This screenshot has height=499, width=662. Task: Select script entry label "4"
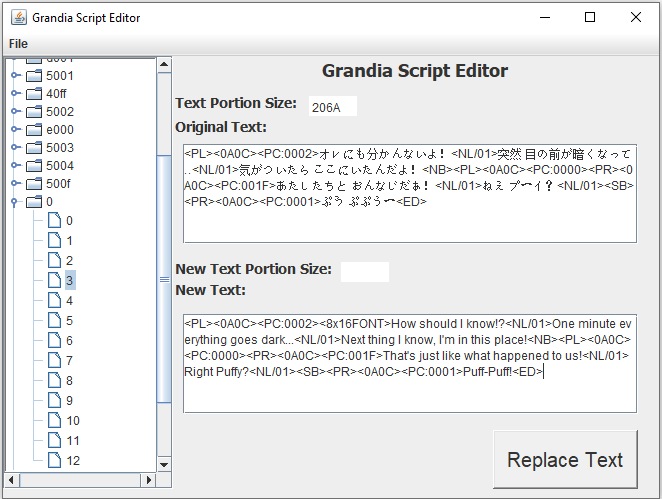coord(69,301)
